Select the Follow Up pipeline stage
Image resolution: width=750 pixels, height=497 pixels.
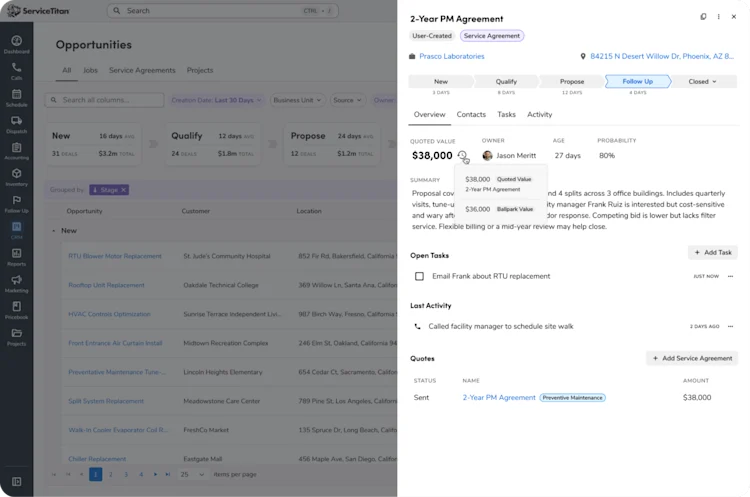pos(638,81)
